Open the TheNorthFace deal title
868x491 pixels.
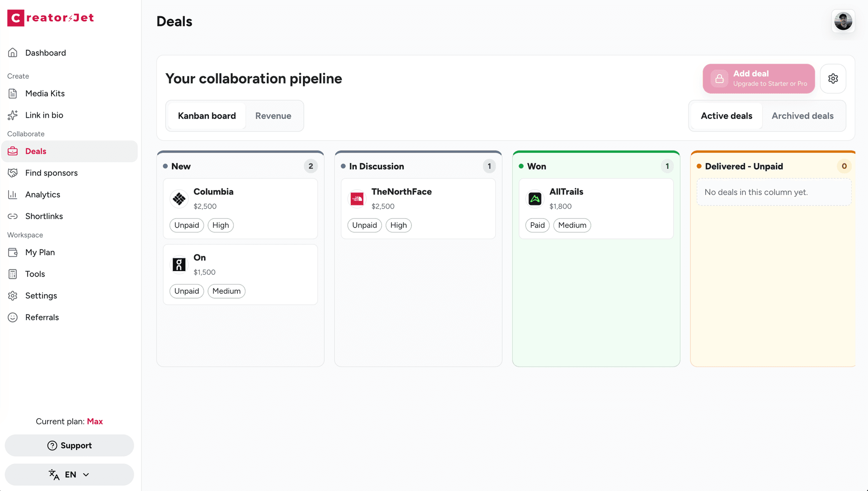[x=401, y=192]
